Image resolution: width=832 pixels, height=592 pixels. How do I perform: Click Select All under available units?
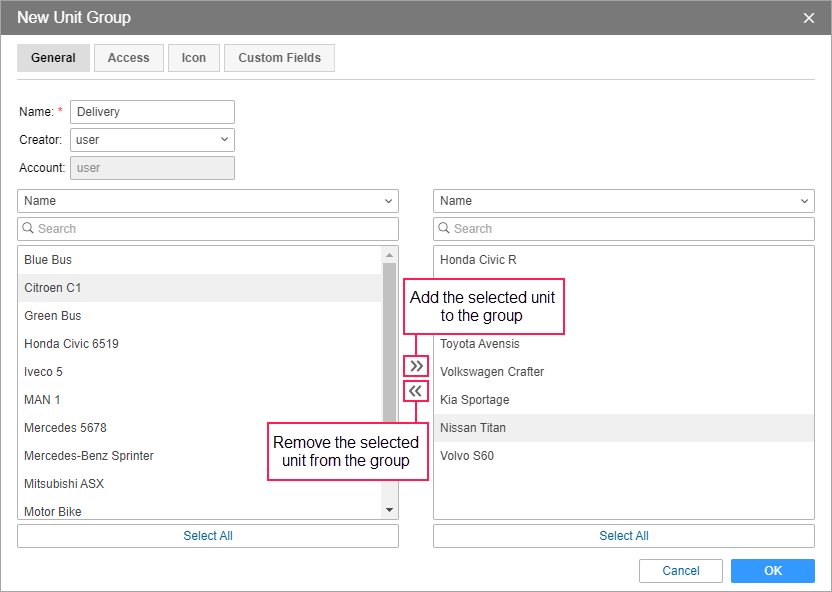[208, 536]
